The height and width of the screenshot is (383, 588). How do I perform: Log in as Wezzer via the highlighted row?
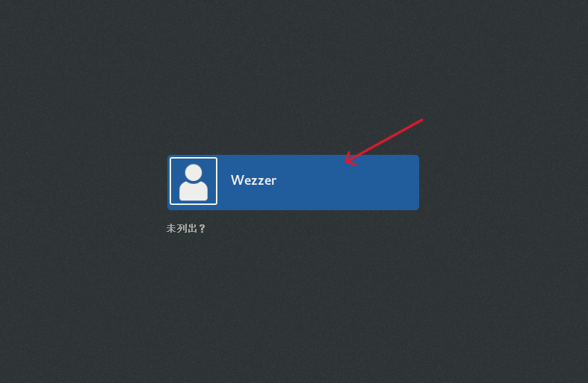coord(293,183)
